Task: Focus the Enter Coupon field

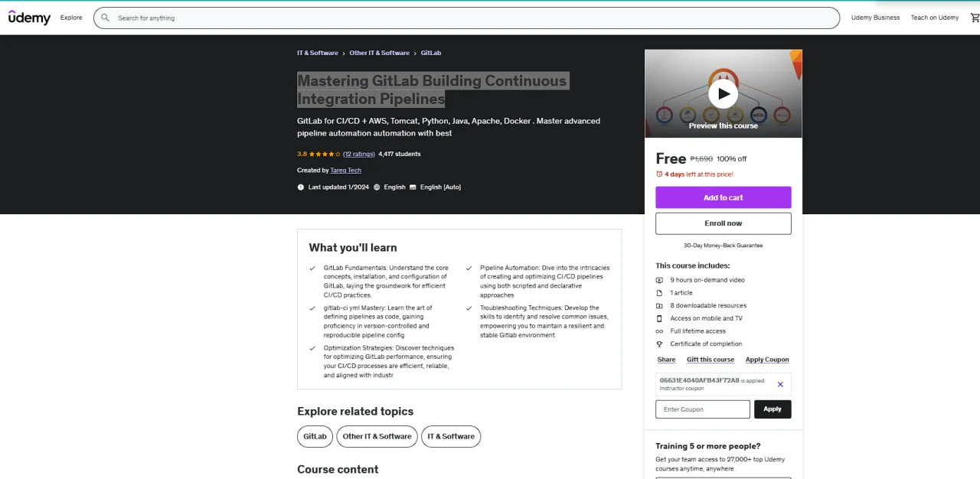Action: pyautogui.click(x=703, y=409)
